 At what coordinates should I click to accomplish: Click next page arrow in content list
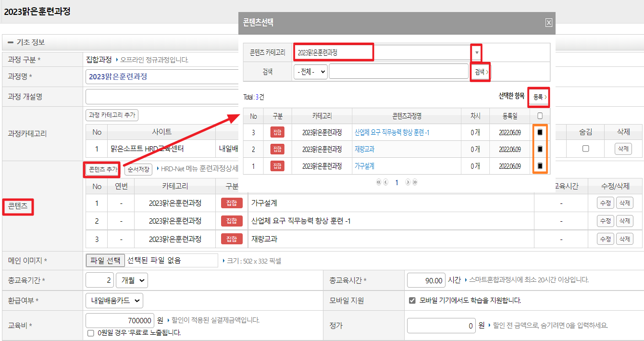coord(408,182)
